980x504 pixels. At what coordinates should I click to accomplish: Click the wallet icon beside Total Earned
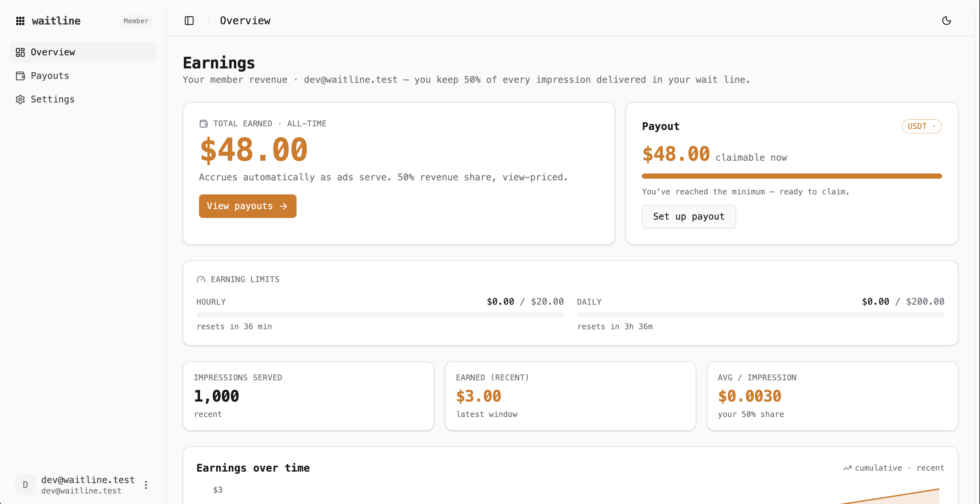point(204,124)
